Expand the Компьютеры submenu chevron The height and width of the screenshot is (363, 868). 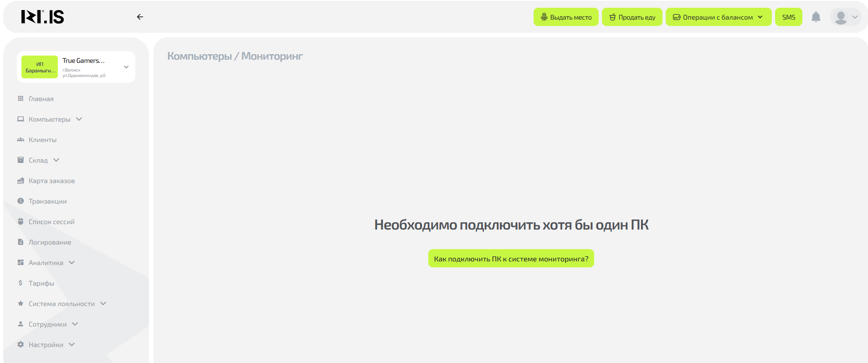79,119
